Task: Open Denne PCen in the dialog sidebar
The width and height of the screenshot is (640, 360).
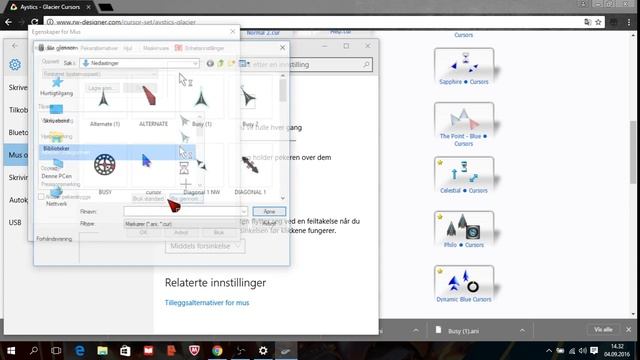Action: click(x=57, y=170)
